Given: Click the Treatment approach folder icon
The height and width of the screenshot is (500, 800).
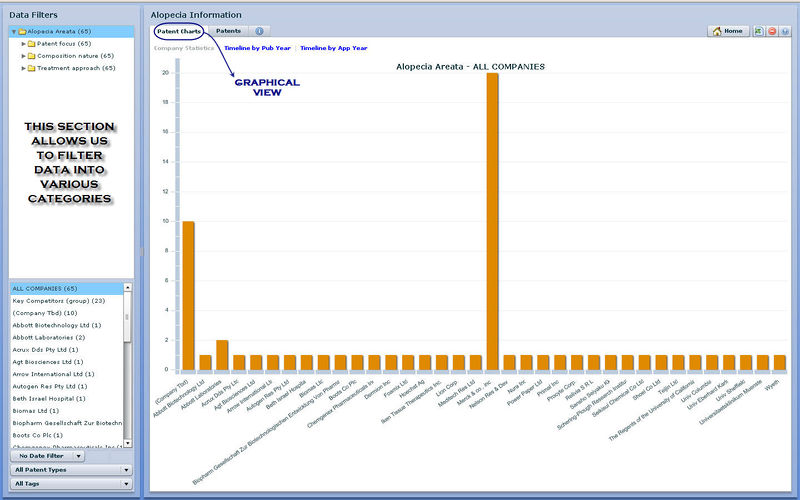Looking at the screenshot, I should coord(32,68).
